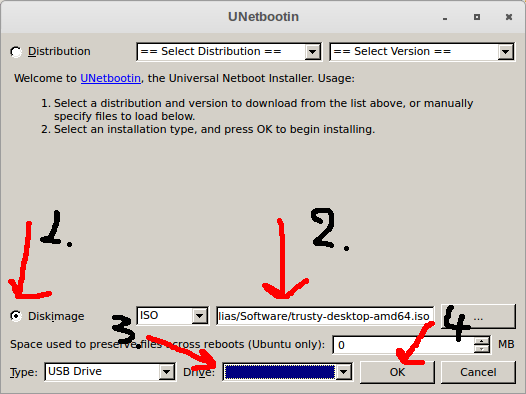Click the Cancel button

(478, 372)
